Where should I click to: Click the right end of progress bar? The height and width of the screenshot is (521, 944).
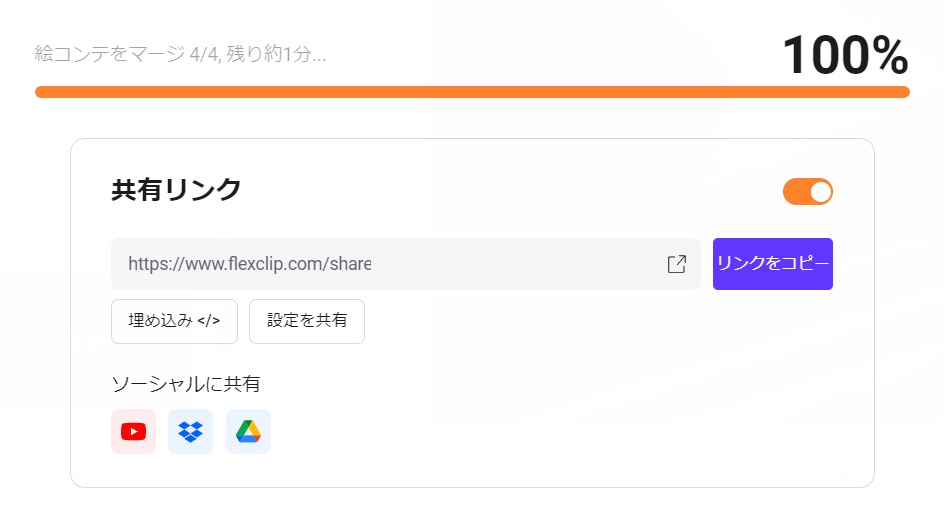point(903,92)
